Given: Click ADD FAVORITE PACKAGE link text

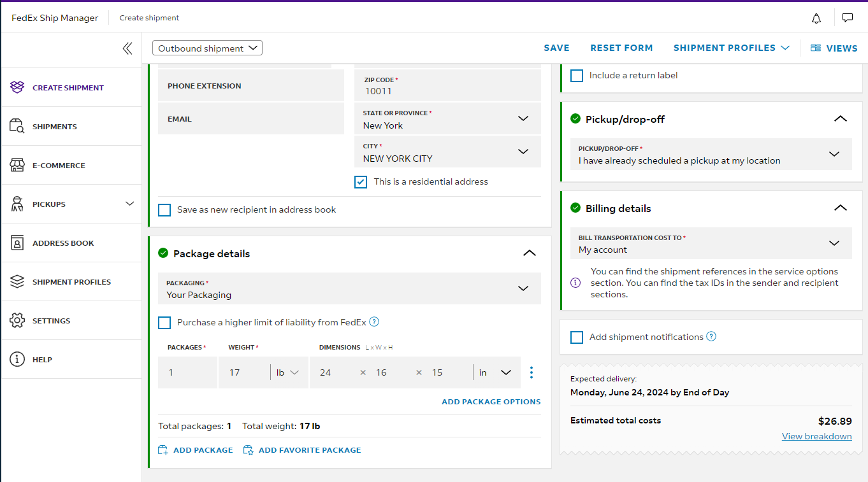Looking at the screenshot, I should click(x=310, y=450).
